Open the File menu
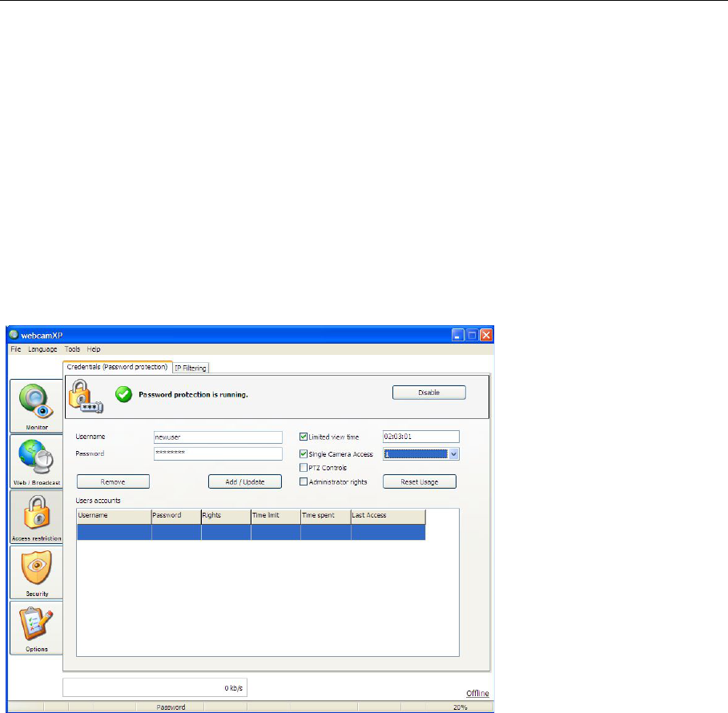Image resolution: width=728 pixels, height=713 pixels. [16, 348]
